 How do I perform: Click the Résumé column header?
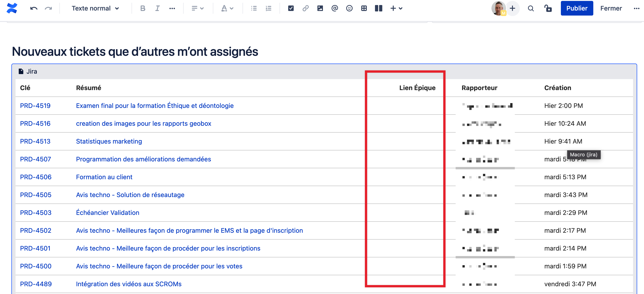89,88
